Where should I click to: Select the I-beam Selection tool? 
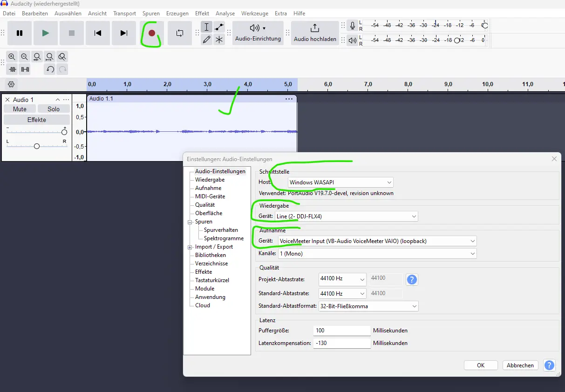tap(206, 27)
